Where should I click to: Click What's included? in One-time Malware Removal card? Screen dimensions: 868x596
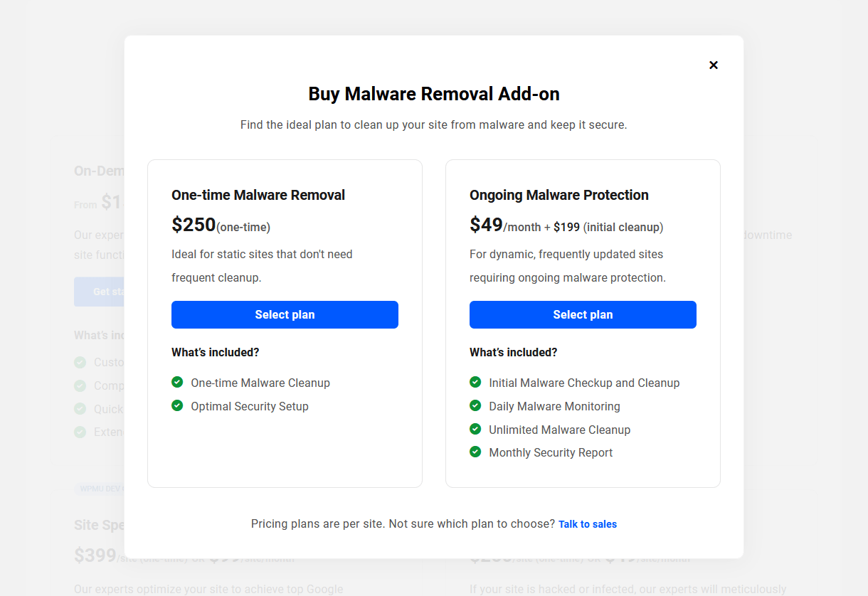(216, 352)
